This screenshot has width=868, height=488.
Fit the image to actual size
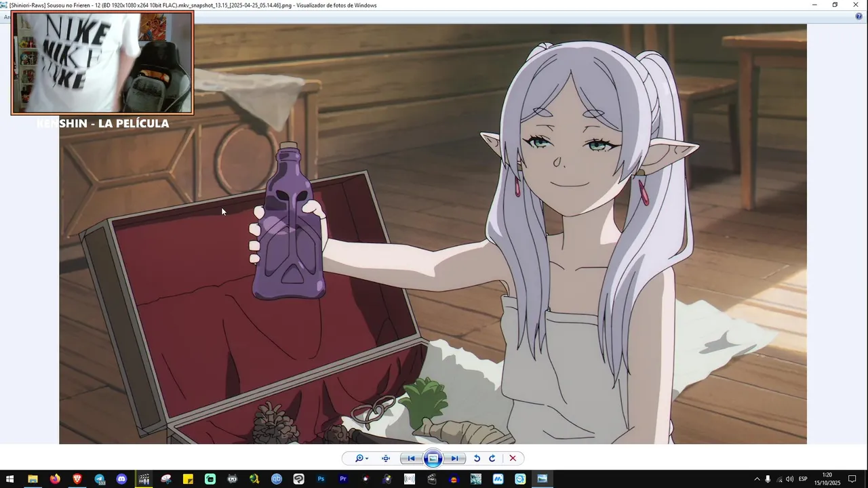click(386, 458)
